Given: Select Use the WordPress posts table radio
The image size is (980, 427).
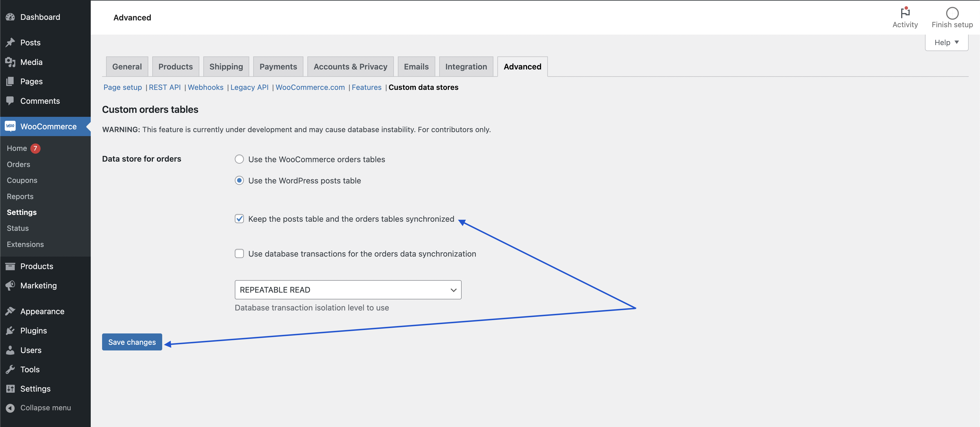Looking at the screenshot, I should (239, 181).
